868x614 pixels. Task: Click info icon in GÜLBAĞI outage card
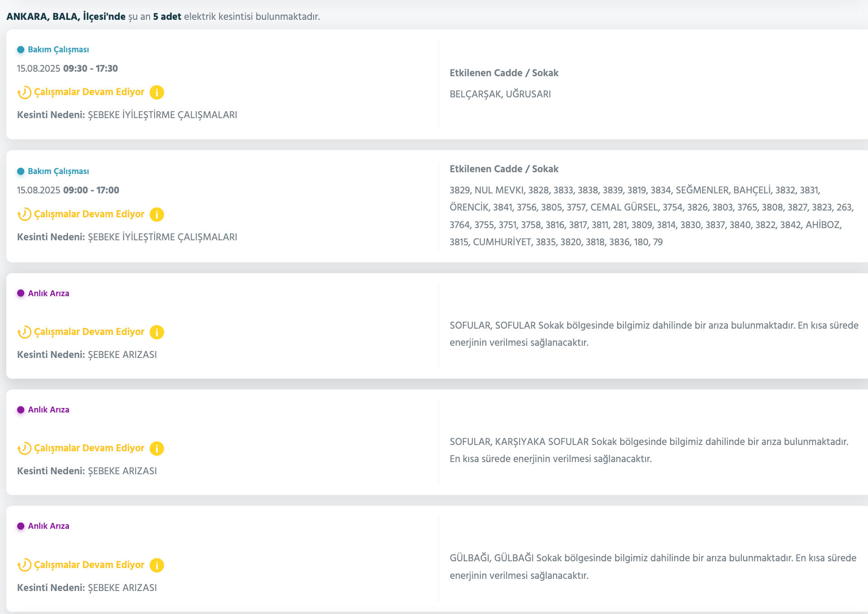pyautogui.click(x=156, y=565)
